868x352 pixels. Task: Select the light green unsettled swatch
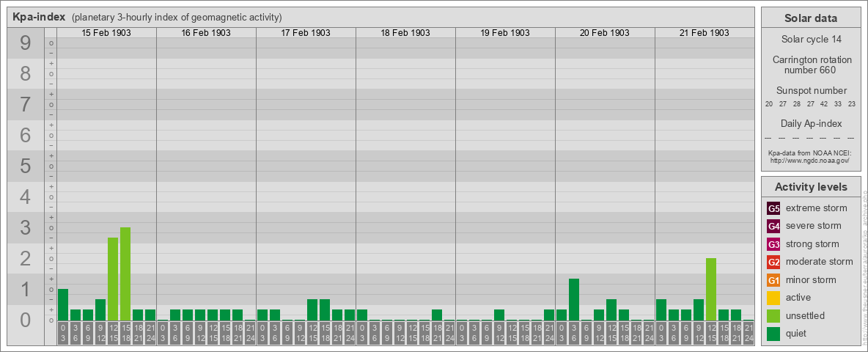[773, 316]
